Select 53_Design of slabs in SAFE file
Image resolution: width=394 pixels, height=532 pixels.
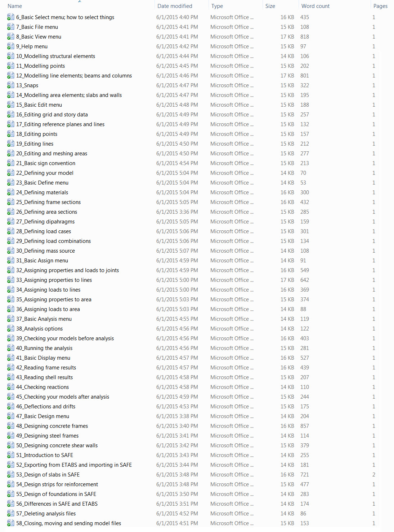point(48,475)
